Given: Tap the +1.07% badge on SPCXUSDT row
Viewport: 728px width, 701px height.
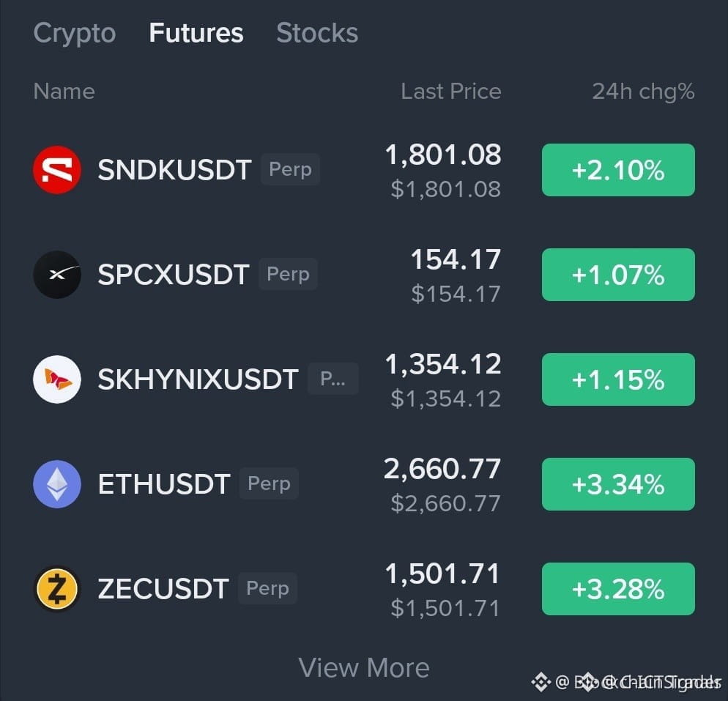Looking at the screenshot, I should coord(618,275).
